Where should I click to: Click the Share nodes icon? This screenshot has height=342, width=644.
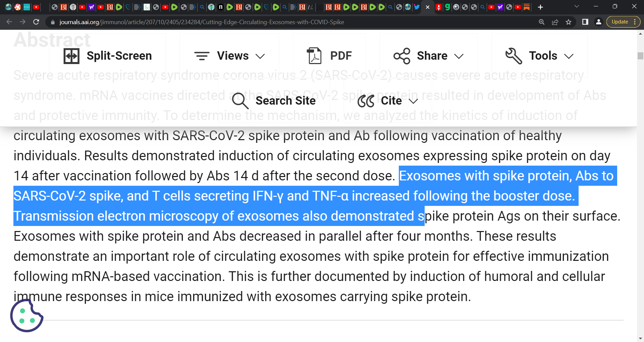[x=402, y=56]
